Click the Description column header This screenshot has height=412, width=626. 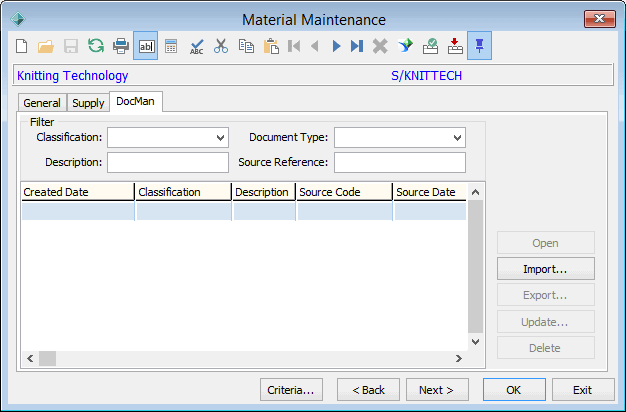(x=264, y=192)
